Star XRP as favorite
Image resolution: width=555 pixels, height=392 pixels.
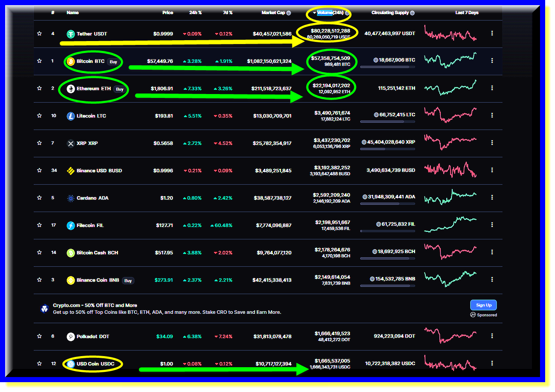pyautogui.click(x=39, y=143)
